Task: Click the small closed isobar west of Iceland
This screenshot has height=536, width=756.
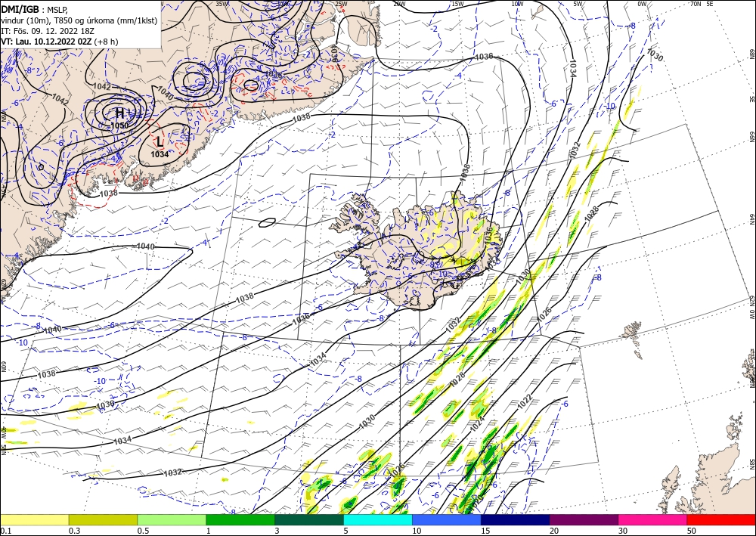Action: [x=267, y=222]
